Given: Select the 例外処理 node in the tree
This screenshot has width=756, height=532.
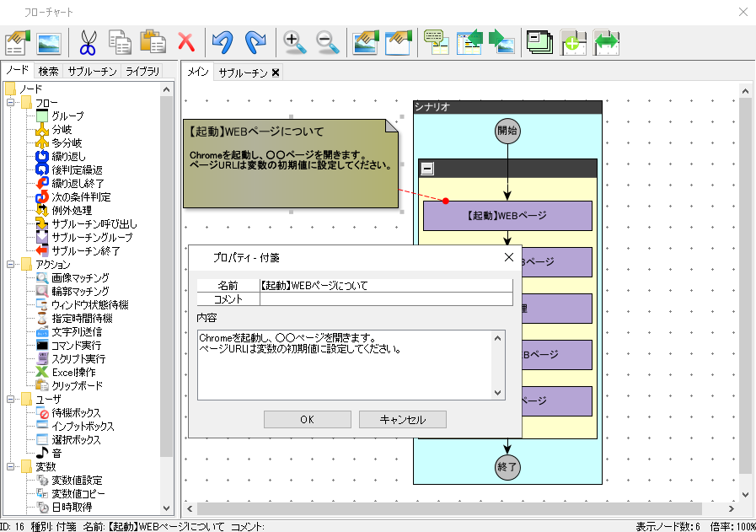Looking at the screenshot, I should (x=72, y=211).
